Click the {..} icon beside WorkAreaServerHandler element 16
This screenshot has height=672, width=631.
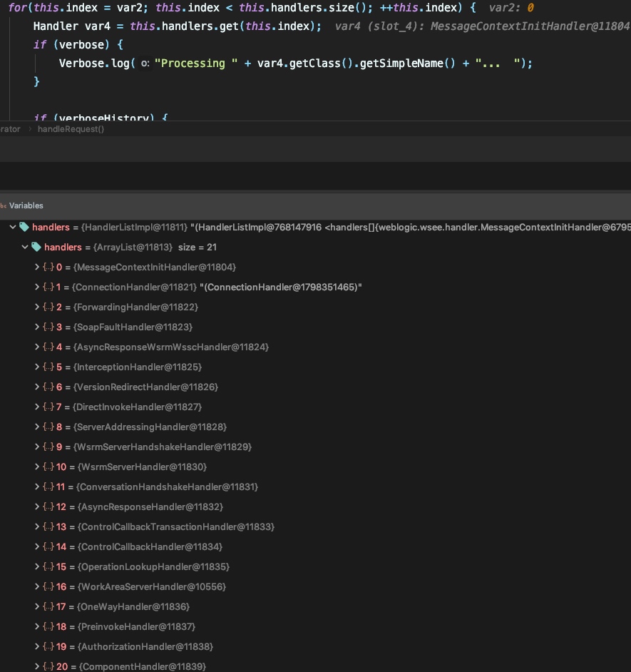tap(47, 586)
